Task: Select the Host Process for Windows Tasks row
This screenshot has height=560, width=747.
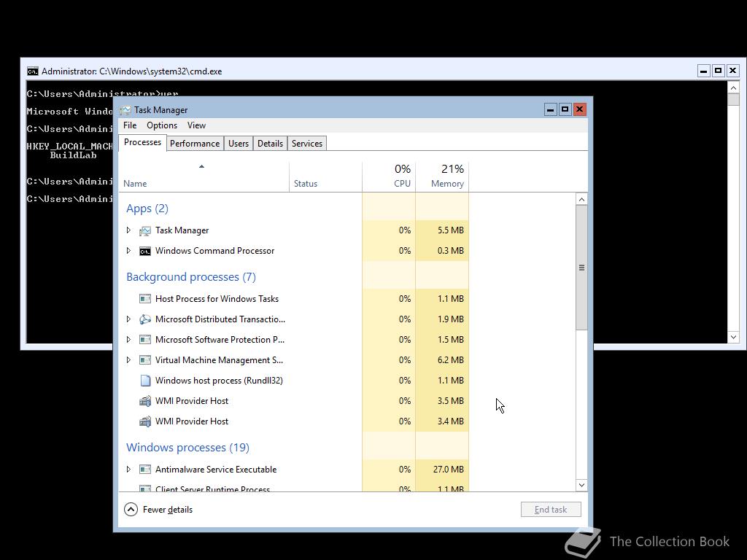Action: 293,298
